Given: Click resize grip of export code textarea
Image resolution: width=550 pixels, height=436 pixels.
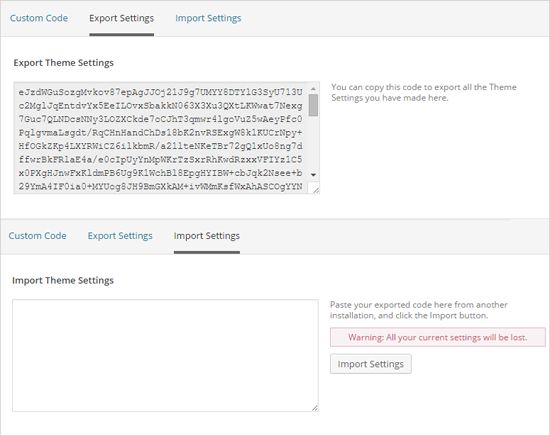Looking at the screenshot, I should click(316, 190).
